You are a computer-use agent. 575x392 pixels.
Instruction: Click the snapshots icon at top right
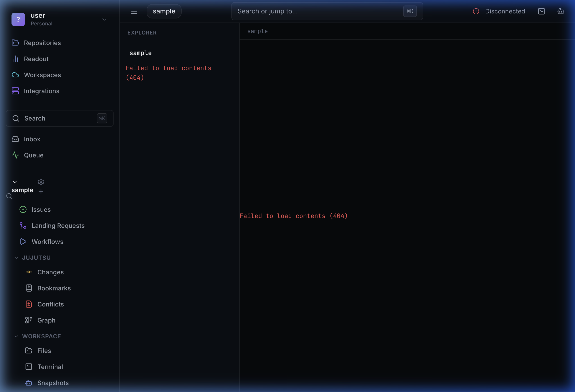[560, 11]
